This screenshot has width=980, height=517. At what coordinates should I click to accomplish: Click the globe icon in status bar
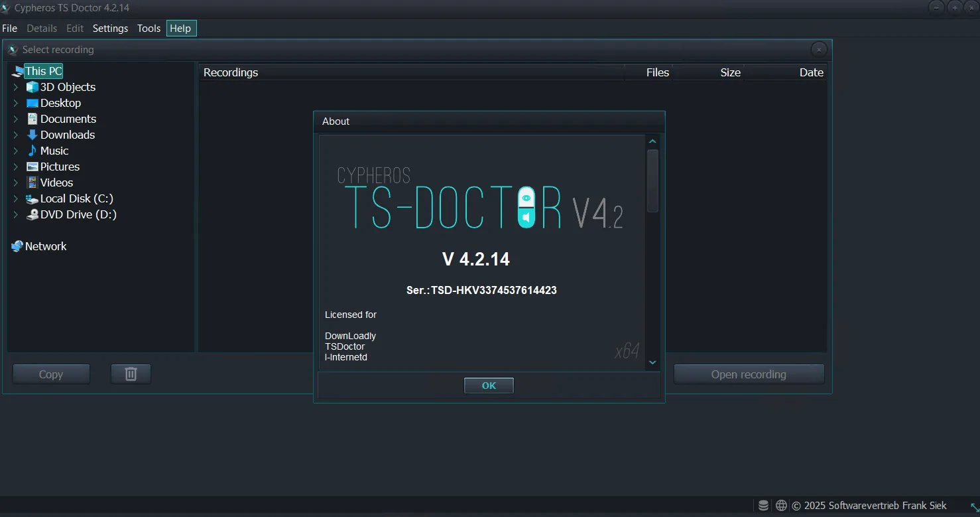(782, 506)
